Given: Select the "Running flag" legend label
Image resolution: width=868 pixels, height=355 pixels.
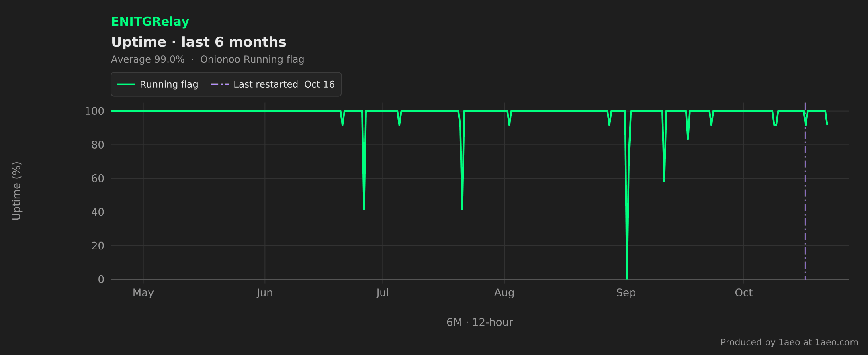Looking at the screenshot, I should point(169,84).
